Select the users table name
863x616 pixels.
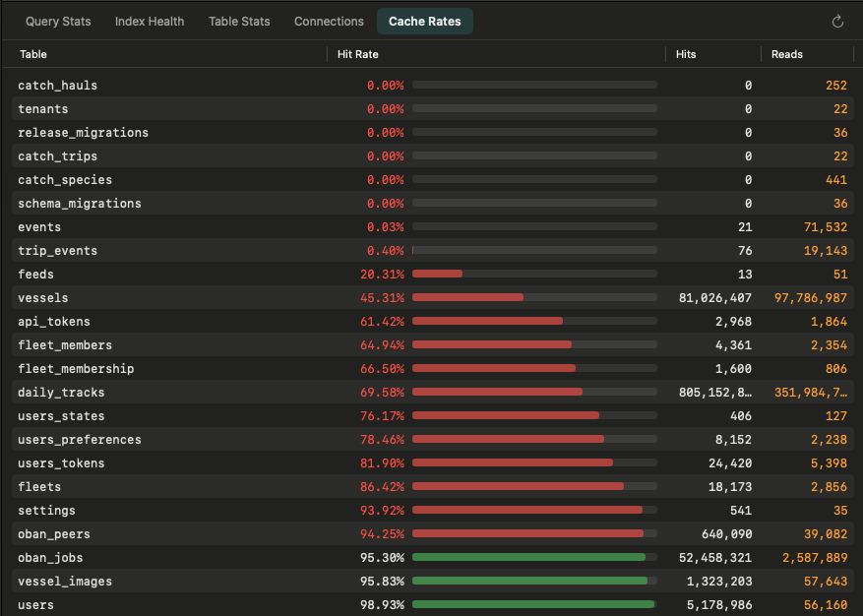[35, 605]
